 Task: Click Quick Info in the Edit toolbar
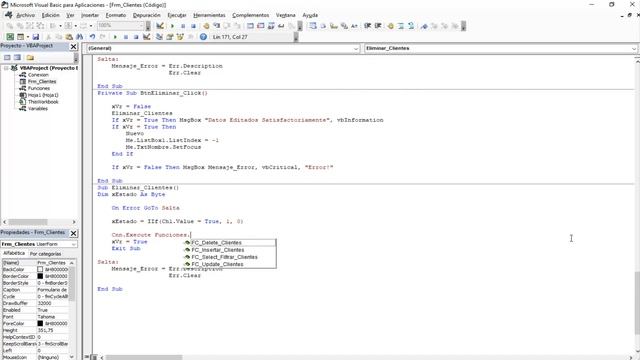[x=333, y=26]
